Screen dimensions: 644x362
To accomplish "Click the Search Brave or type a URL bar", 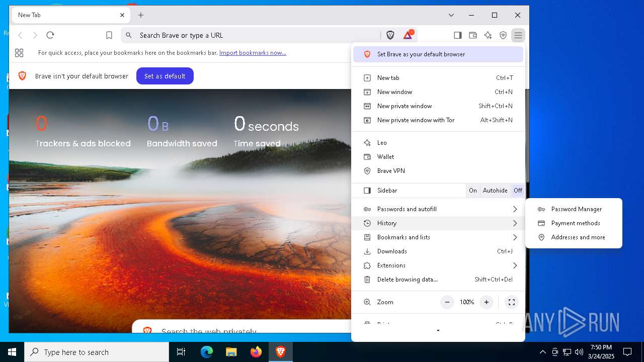I will [252, 35].
